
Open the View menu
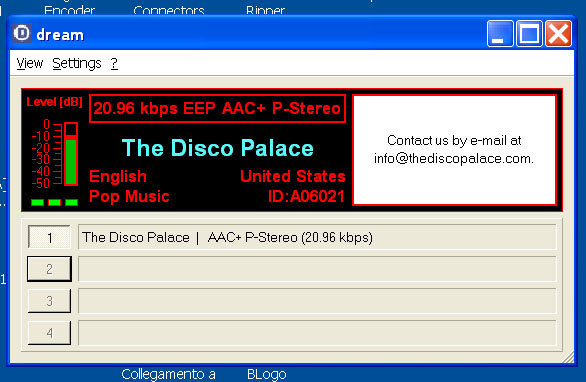point(30,63)
